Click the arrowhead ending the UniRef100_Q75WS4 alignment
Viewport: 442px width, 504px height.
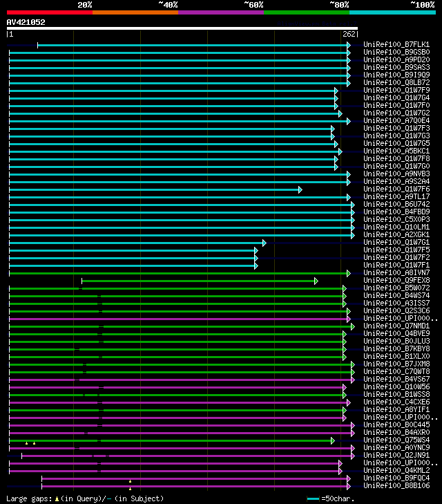pos(333,440)
